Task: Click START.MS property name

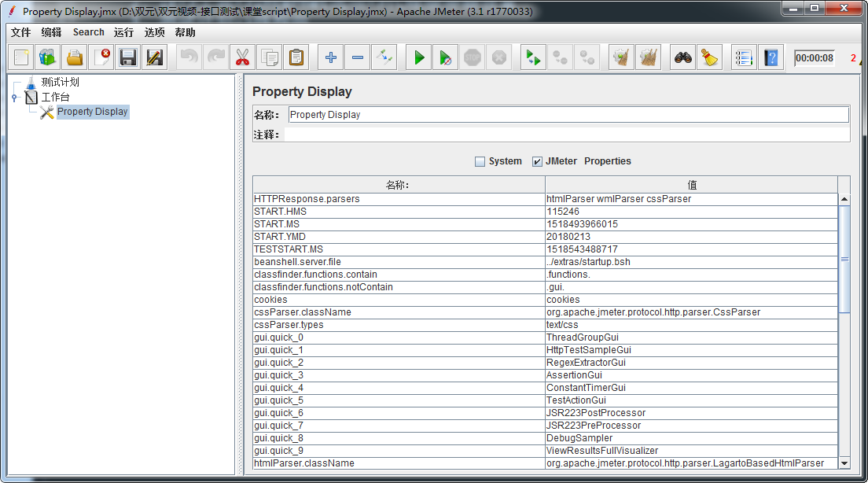Action: [399, 224]
